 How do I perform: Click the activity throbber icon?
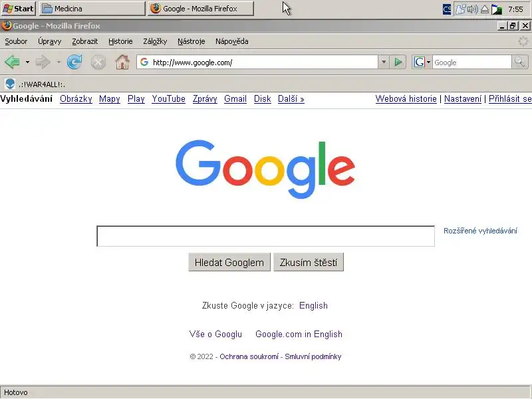click(523, 41)
